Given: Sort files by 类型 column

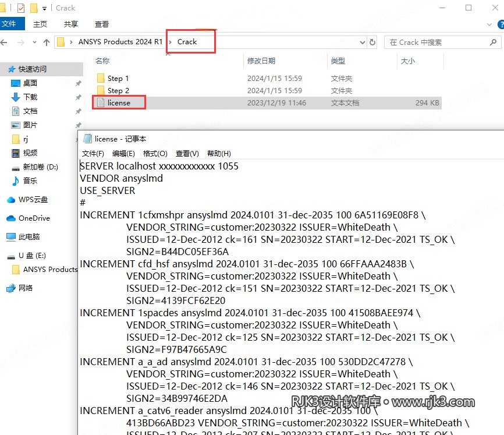Looking at the screenshot, I should [338, 61].
